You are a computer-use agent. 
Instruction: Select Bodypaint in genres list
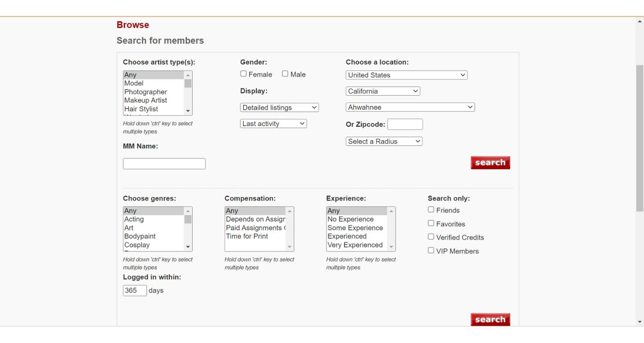click(154, 236)
